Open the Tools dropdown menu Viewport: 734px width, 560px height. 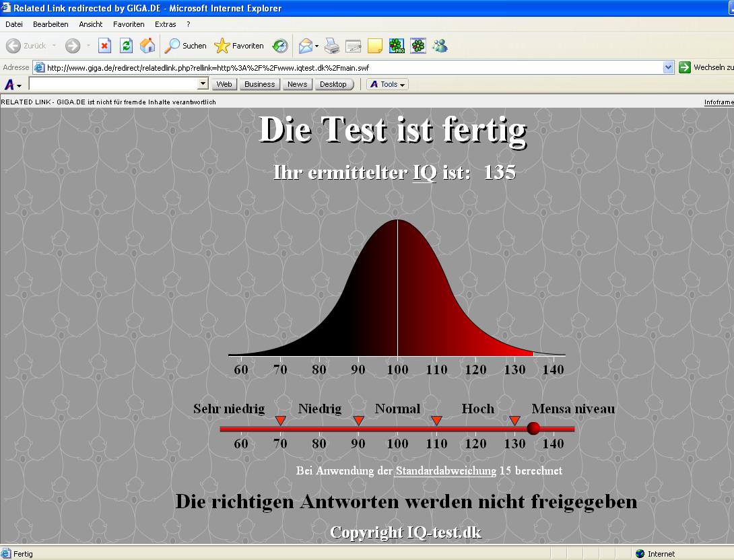(x=388, y=84)
